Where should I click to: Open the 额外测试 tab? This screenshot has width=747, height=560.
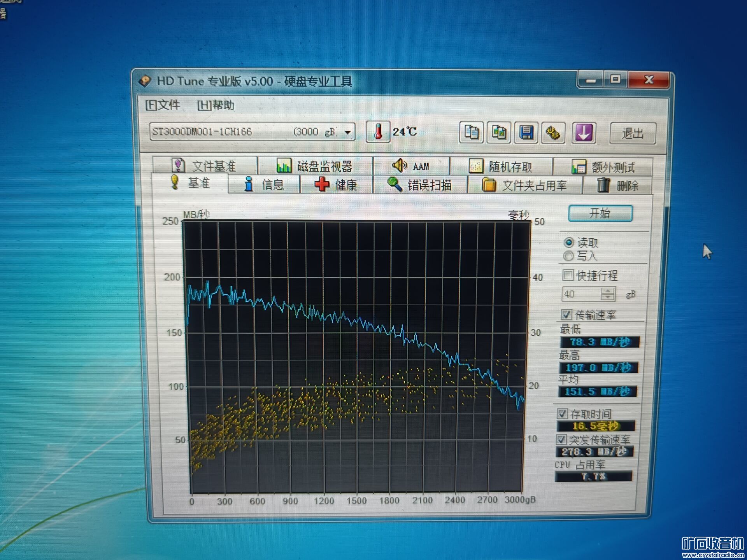coord(603,167)
